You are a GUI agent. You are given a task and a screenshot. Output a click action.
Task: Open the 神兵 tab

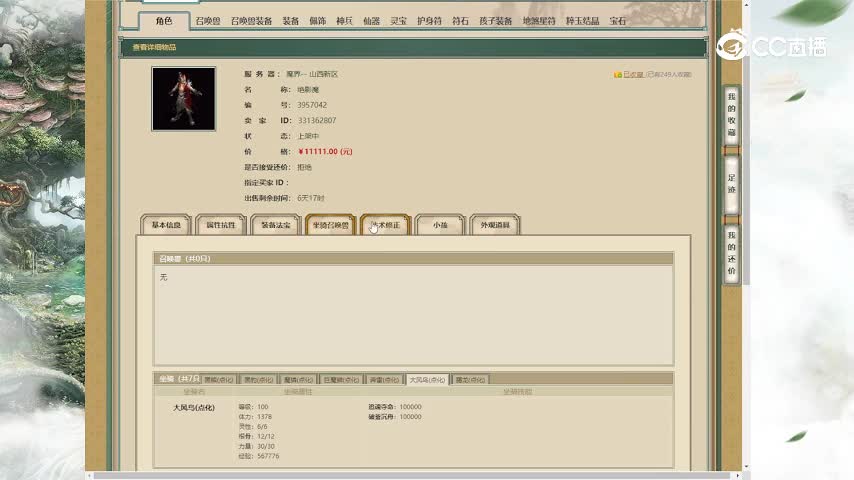(344, 21)
